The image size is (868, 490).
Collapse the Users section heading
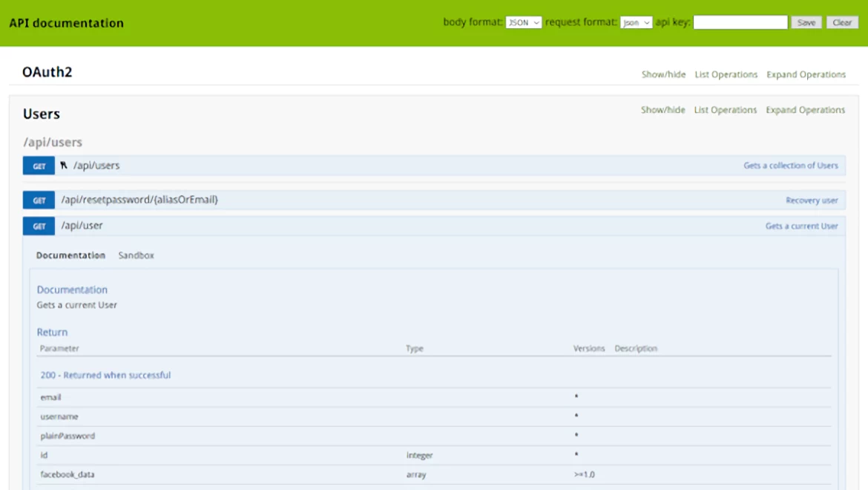pyautogui.click(x=42, y=114)
